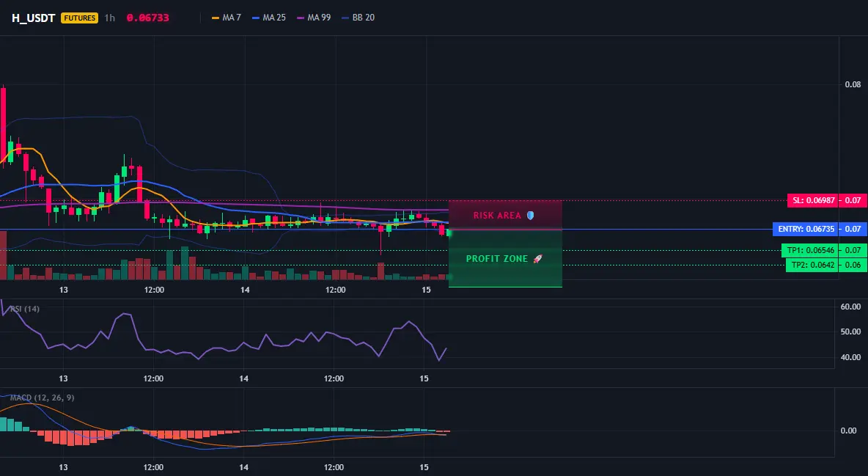Toggle the MA 7 legend entry
The width and height of the screenshot is (868, 476).
click(227, 18)
